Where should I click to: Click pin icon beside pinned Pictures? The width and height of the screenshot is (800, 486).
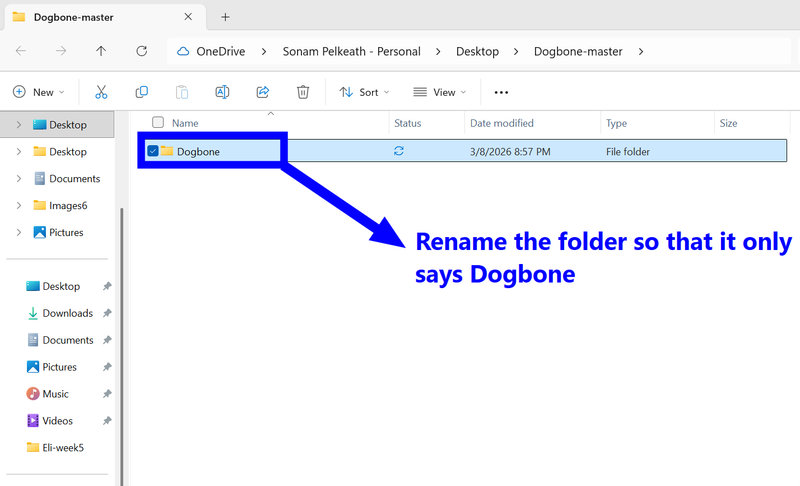pos(107,367)
